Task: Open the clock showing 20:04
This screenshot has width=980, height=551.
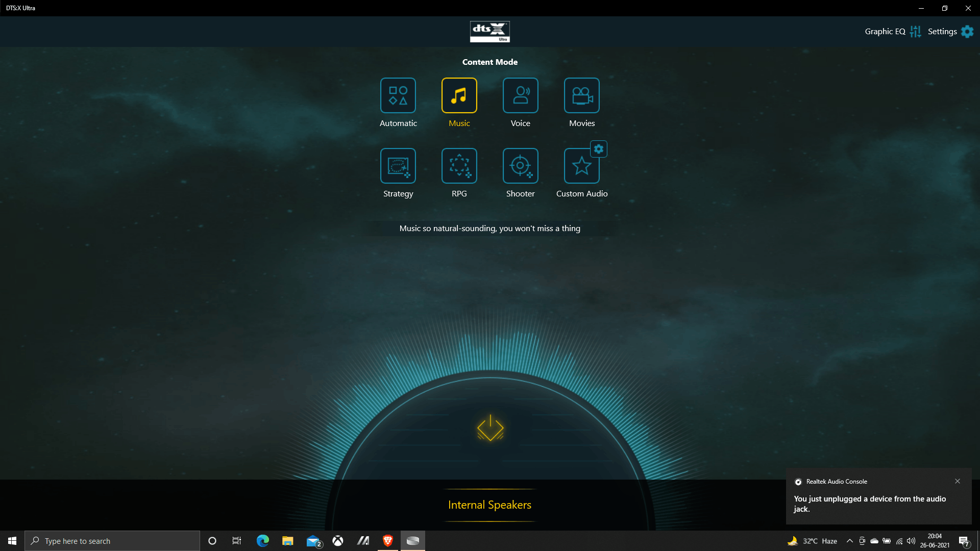Action: [x=935, y=541]
